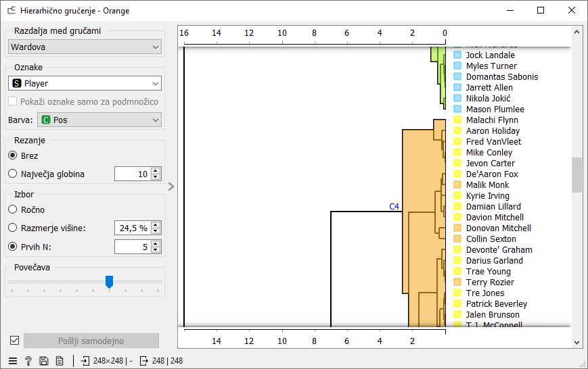Image resolution: width=588 pixels, height=369 pixels.
Task: Toggle the send automatically checkbox
Action: click(x=14, y=341)
